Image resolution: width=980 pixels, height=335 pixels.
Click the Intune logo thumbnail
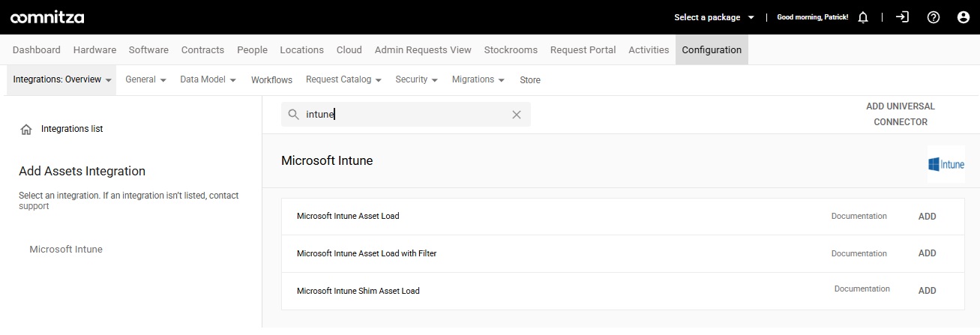pyautogui.click(x=946, y=164)
